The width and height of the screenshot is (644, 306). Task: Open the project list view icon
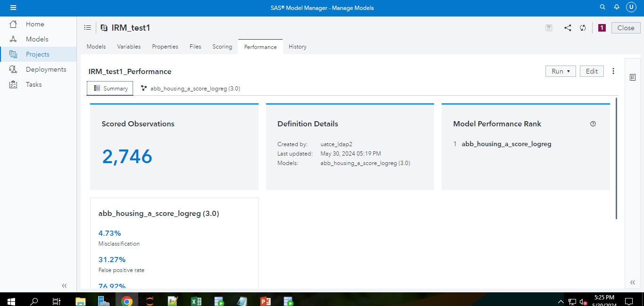click(87, 27)
